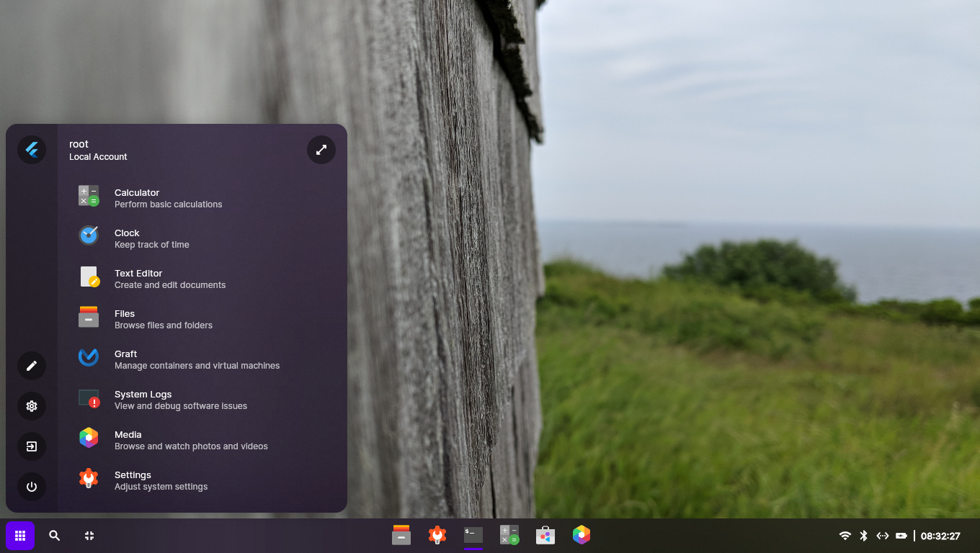Screen dimensions: 980x553
Task: Open System Logs from the launcher
Action: [x=143, y=400]
